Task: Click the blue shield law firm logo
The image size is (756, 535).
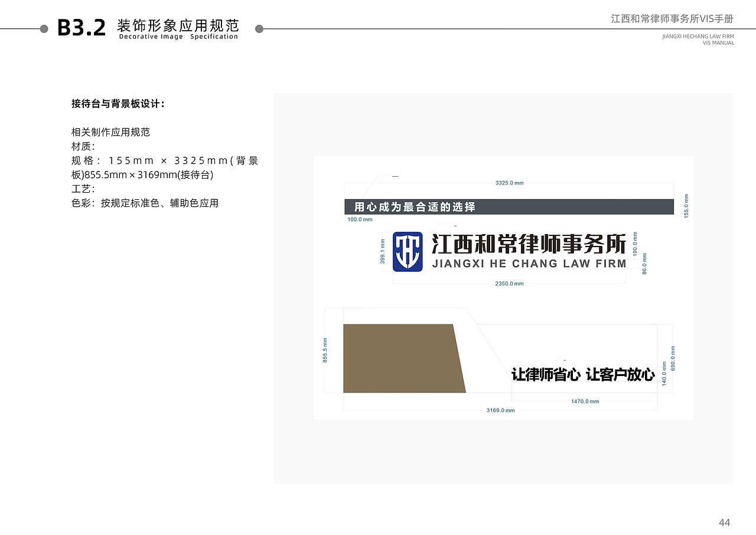Action: 408,252
